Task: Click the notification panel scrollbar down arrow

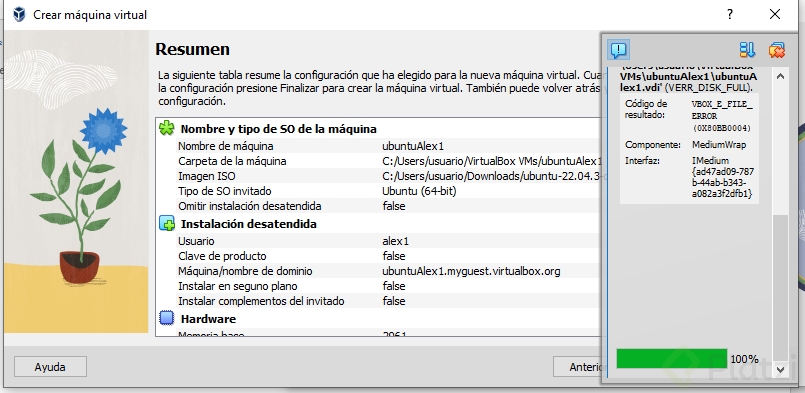Action: pyautogui.click(x=780, y=369)
